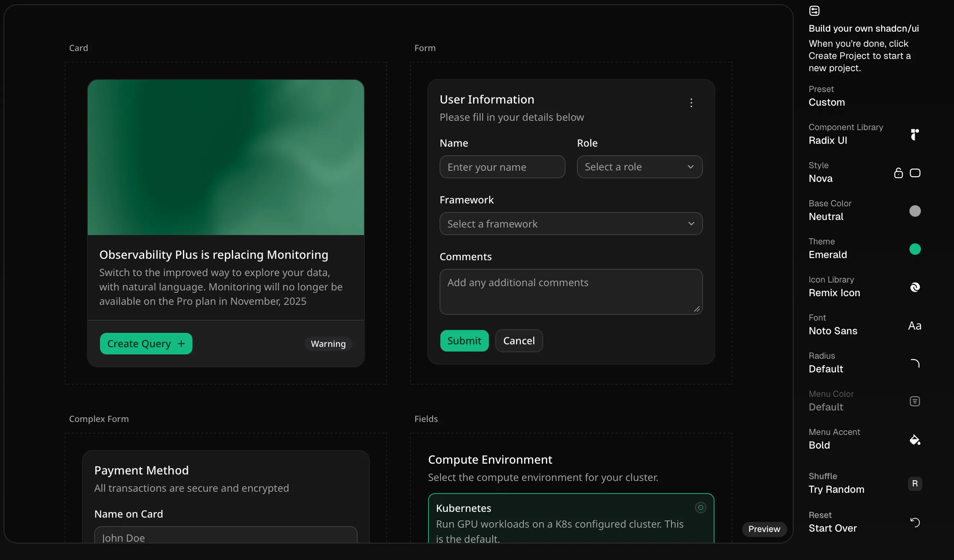Viewport: 954px width, 560px height.
Task: Open the Select a framework dropdown
Action: 571,224
